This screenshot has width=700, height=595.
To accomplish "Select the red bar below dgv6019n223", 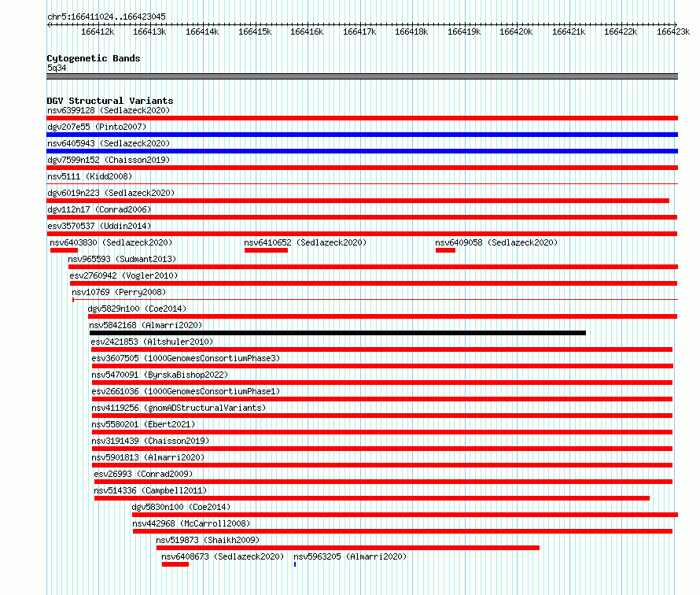I will coord(358,201).
